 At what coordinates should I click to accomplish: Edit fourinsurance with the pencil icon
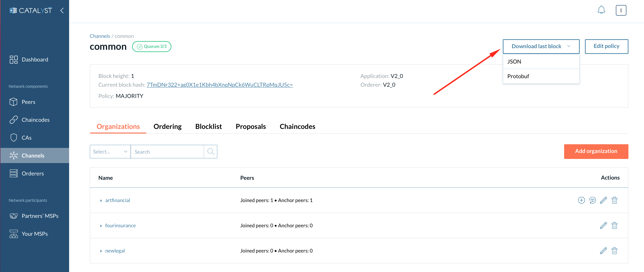click(603, 225)
